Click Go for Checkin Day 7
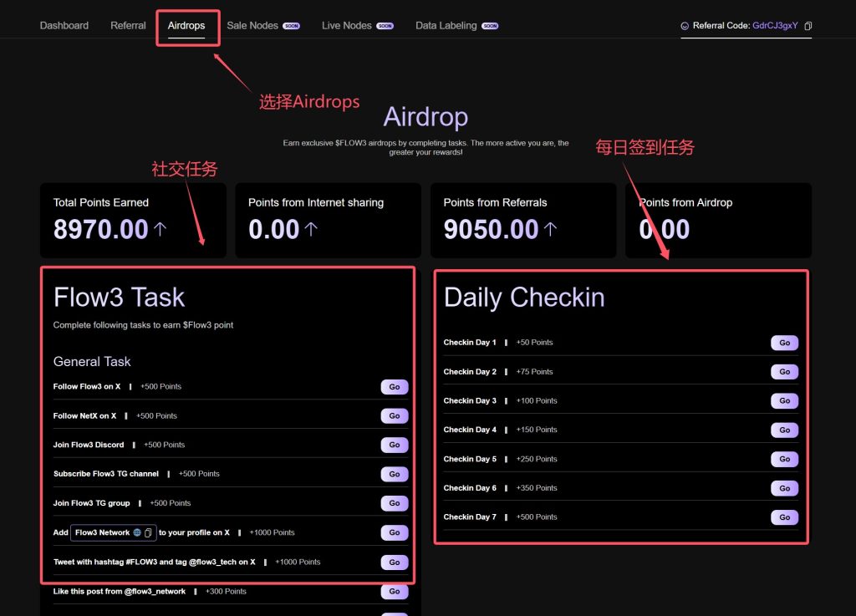This screenshot has height=616, width=856. (784, 517)
